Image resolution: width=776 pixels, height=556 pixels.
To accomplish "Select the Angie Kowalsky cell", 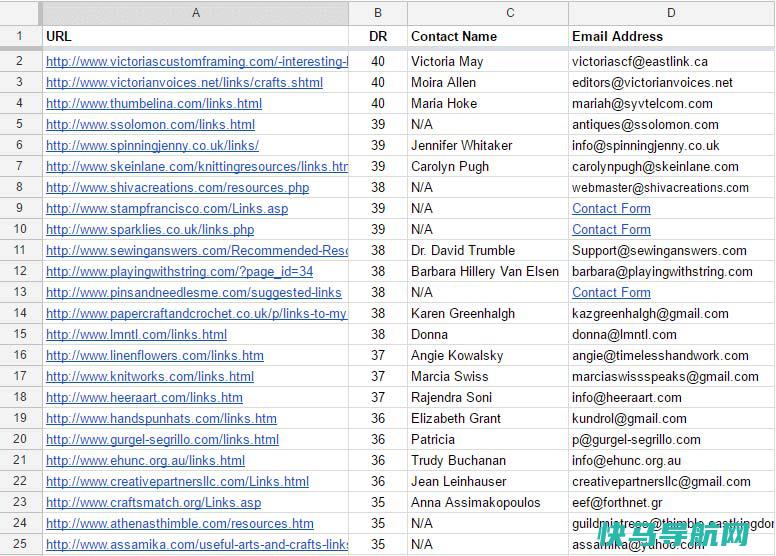I will pyautogui.click(x=488, y=355).
